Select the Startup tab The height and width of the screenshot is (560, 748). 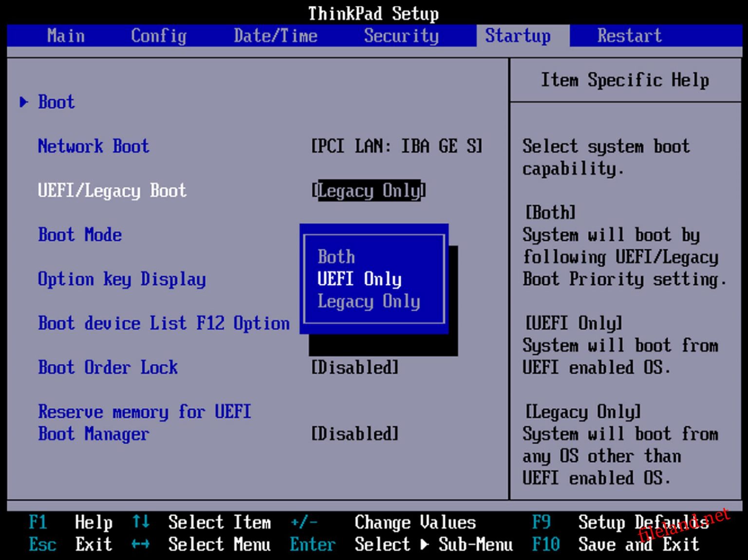[518, 36]
